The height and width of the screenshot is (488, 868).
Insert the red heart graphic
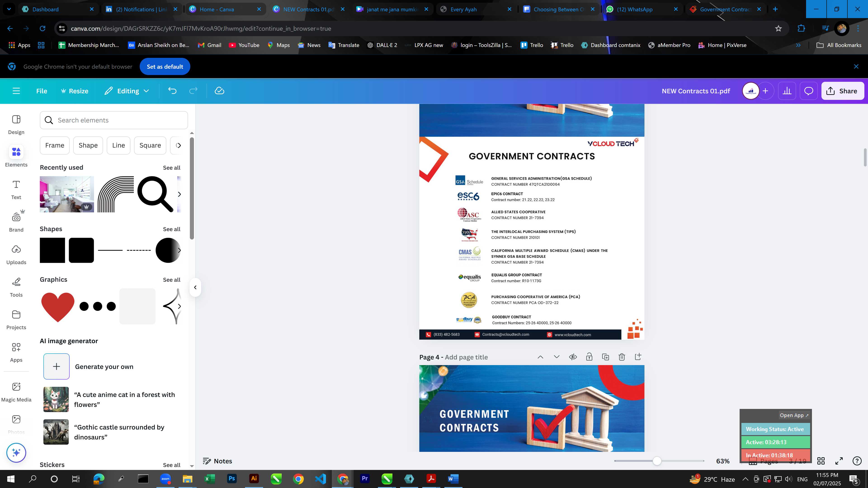coord(58,307)
